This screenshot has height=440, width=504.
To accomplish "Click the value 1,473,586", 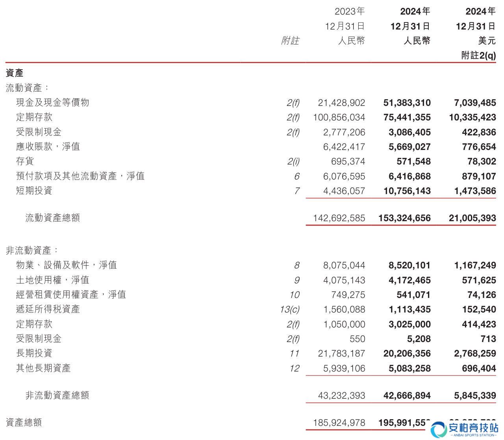I will pos(475,191).
